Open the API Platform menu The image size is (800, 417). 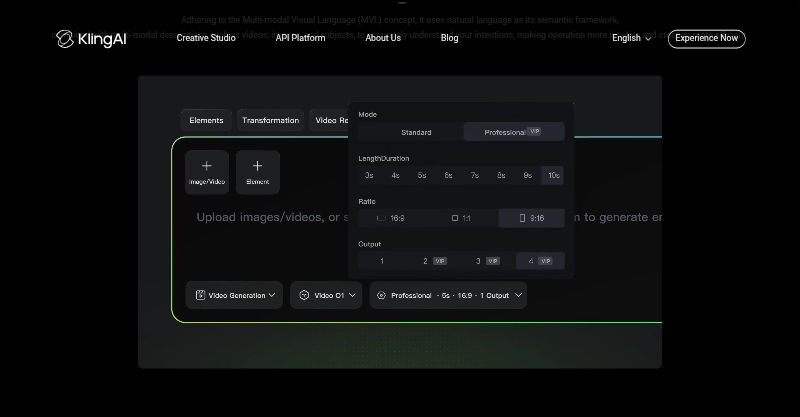pyautogui.click(x=300, y=38)
